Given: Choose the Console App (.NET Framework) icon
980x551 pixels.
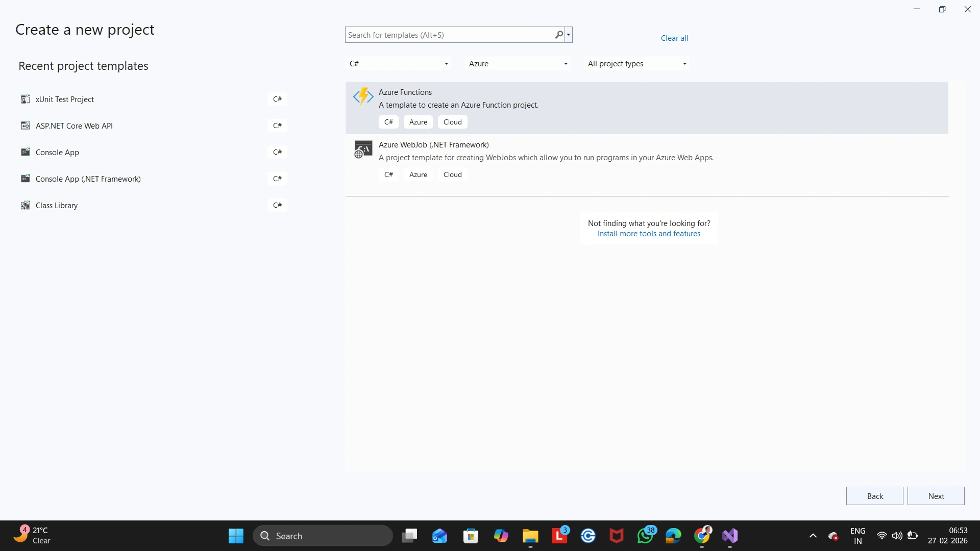Looking at the screenshot, I should 25,179.
